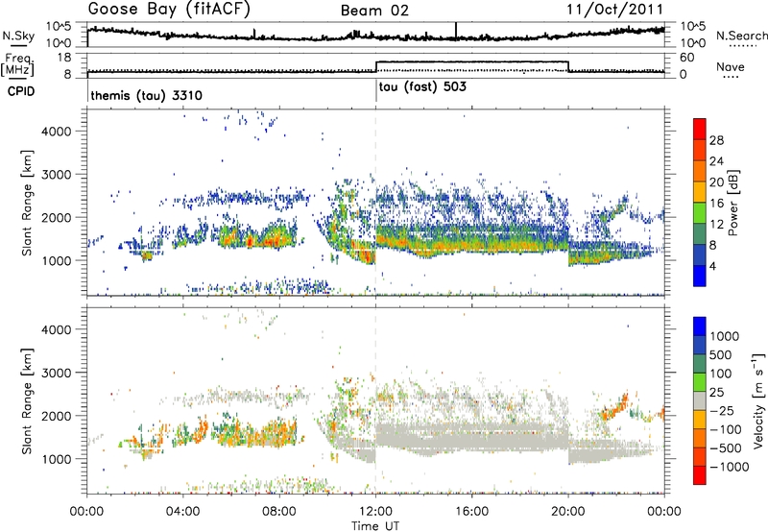This screenshot has height=532, width=768.
Task: Click the '12:00' time tick label
Action: 375,512
